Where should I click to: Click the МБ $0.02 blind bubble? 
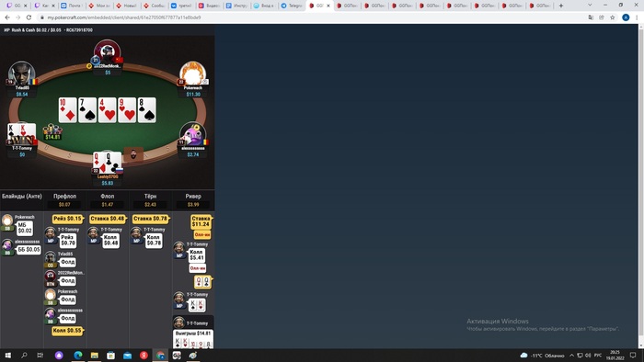click(x=25, y=228)
